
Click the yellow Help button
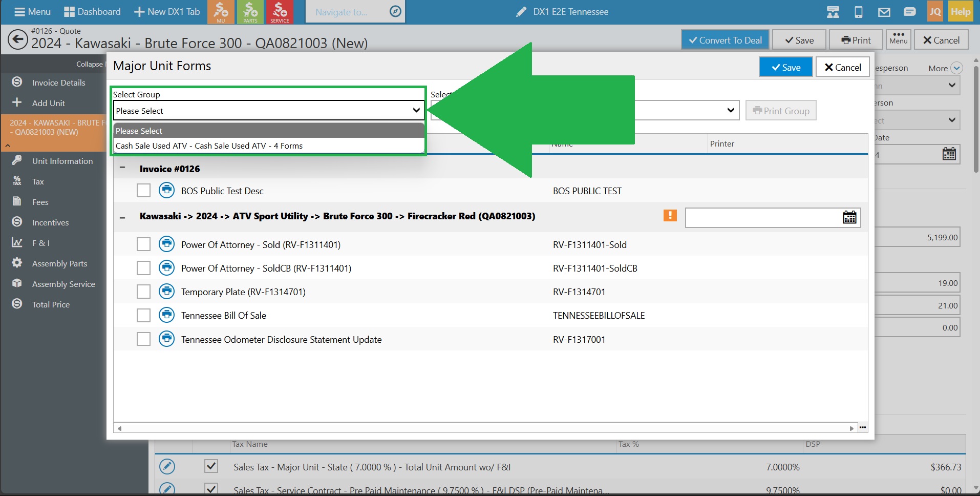click(x=961, y=11)
